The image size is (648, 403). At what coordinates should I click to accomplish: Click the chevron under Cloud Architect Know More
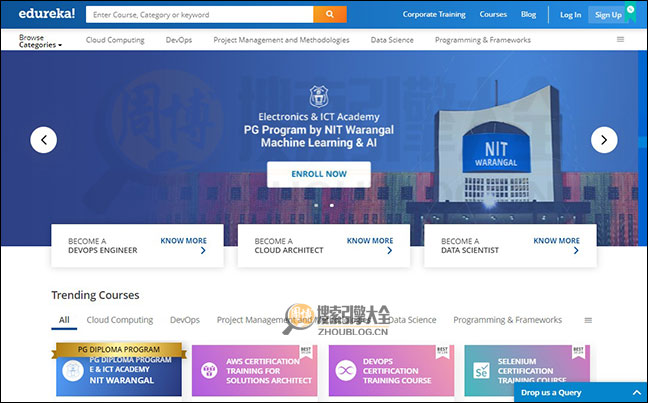(x=389, y=250)
